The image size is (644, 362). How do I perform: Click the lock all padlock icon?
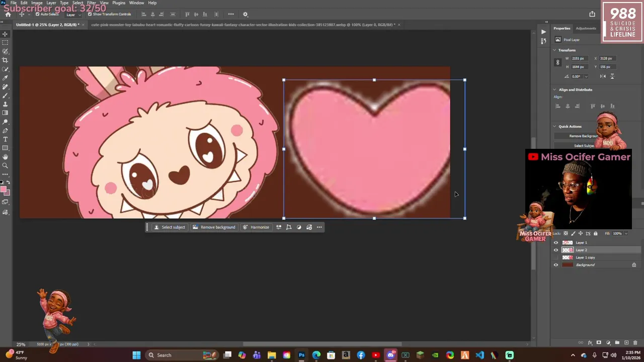click(x=596, y=233)
